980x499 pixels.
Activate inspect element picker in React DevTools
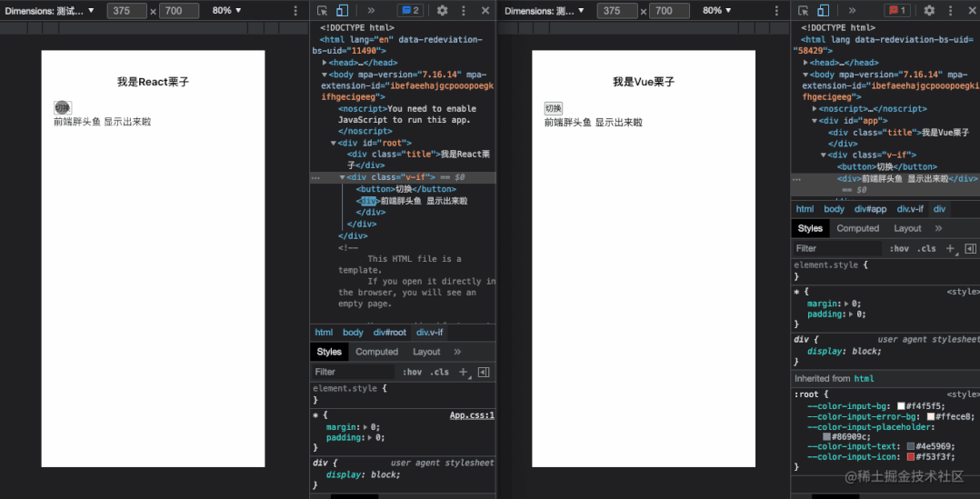point(322,11)
